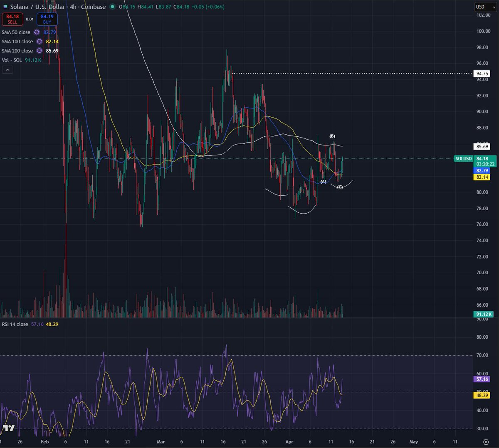Click the 94.75 horizontal line price label
The image size is (499, 448).
482,74
